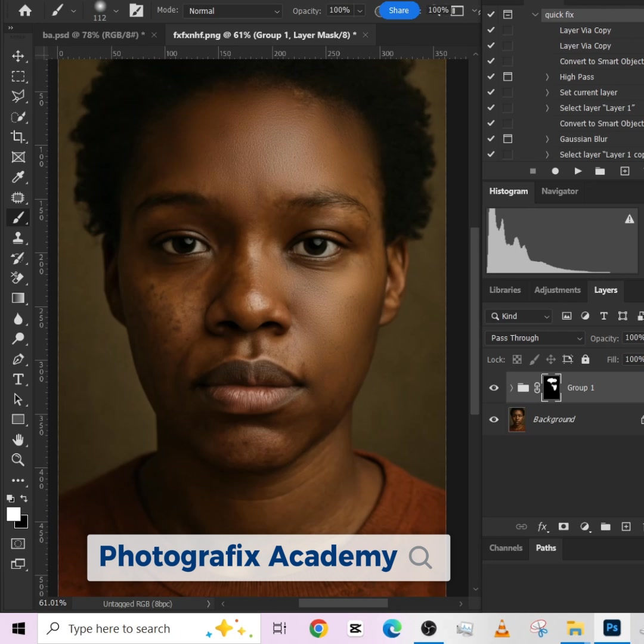Select the Polygonal Lasso tool
The width and height of the screenshot is (644, 644).
tap(18, 97)
